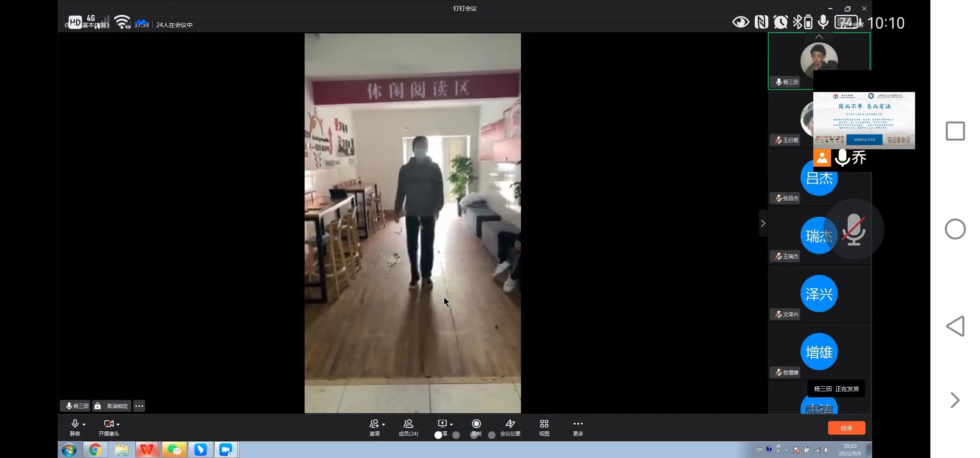This screenshot has width=980, height=458.
Task: Click the 钉钉会议 window title
Action: [x=465, y=8]
